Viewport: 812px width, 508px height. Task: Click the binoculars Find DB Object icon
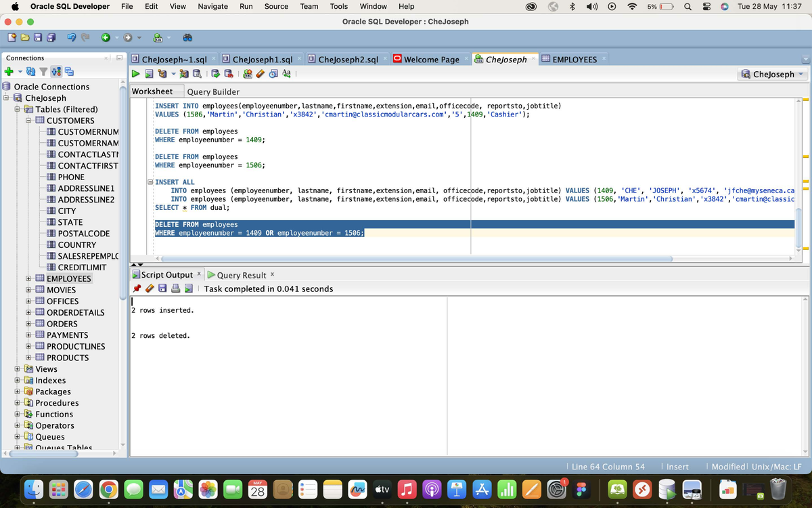coord(187,38)
